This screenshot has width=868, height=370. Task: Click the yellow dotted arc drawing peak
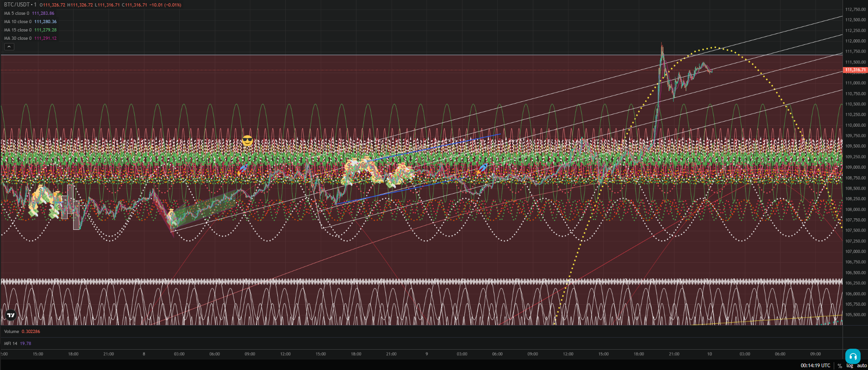[x=715, y=47]
